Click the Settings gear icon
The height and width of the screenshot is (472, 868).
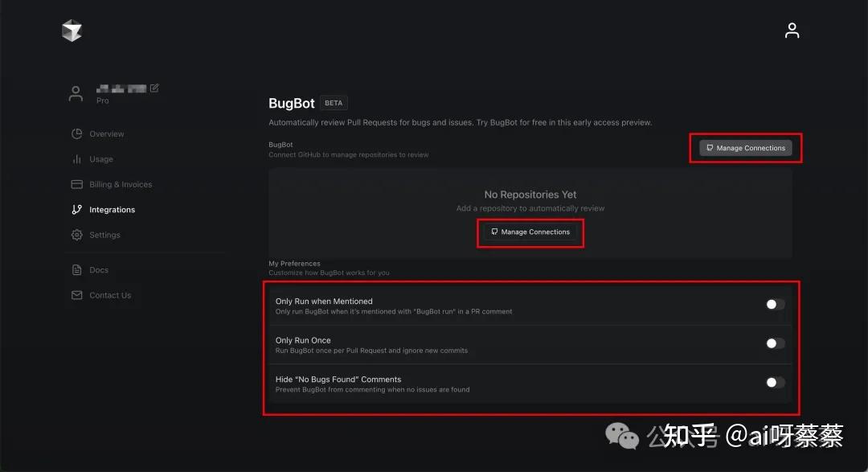coord(77,235)
